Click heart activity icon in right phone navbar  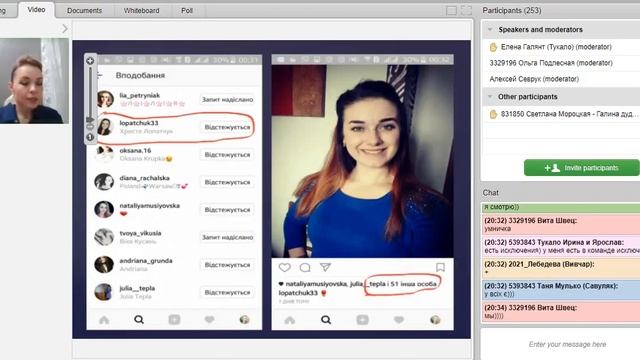click(x=399, y=320)
